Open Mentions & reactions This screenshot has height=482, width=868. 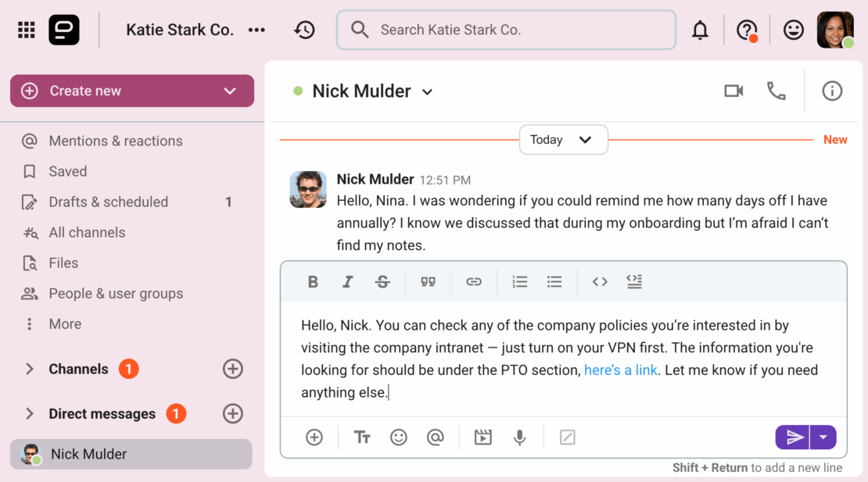coord(116,141)
